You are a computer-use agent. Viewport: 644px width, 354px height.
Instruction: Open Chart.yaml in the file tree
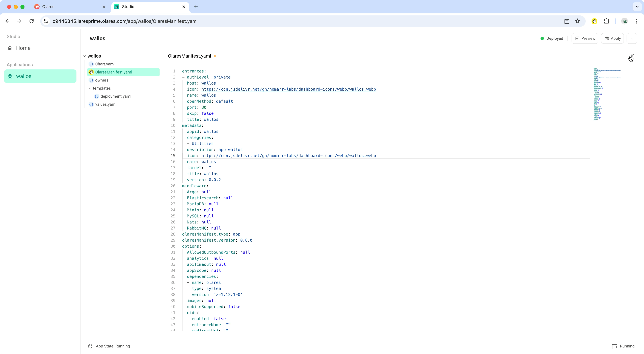(105, 64)
